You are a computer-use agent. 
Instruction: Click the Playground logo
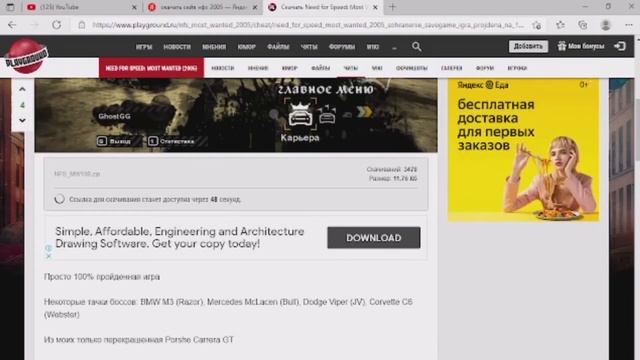[x=27, y=57]
